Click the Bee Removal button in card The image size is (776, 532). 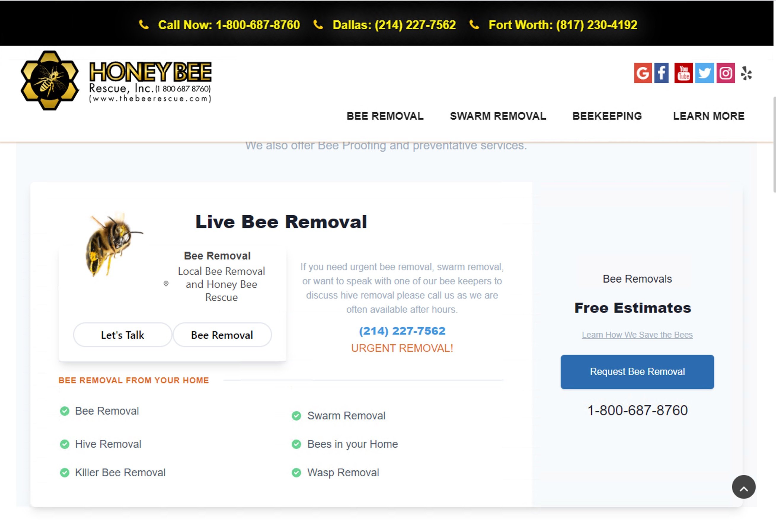point(221,335)
